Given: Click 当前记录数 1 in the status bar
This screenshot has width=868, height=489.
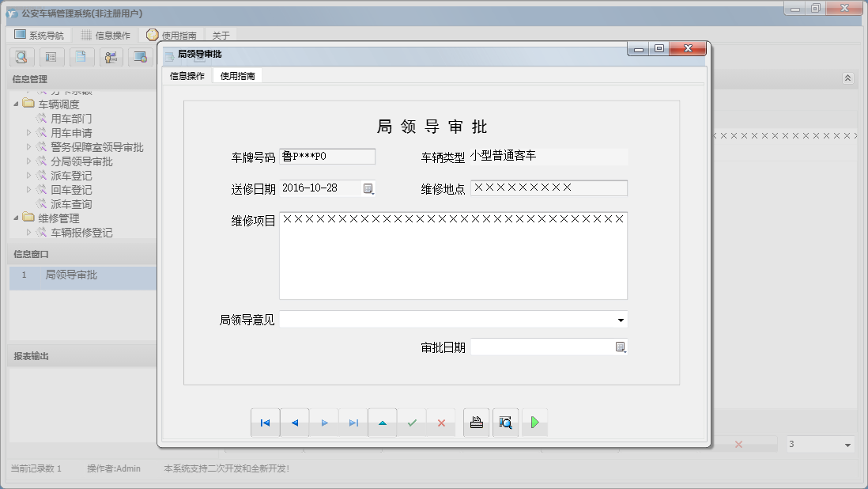Looking at the screenshot, I should pyautogui.click(x=36, y=468).
